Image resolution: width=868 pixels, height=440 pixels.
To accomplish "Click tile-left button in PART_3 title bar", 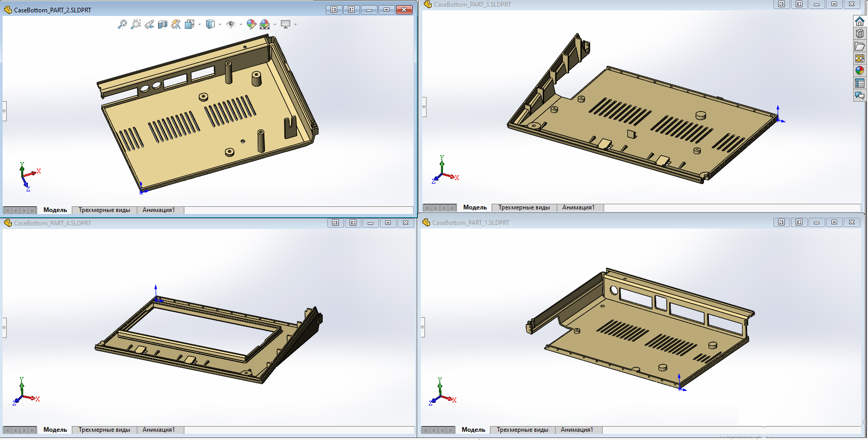I will pos(782,4).
